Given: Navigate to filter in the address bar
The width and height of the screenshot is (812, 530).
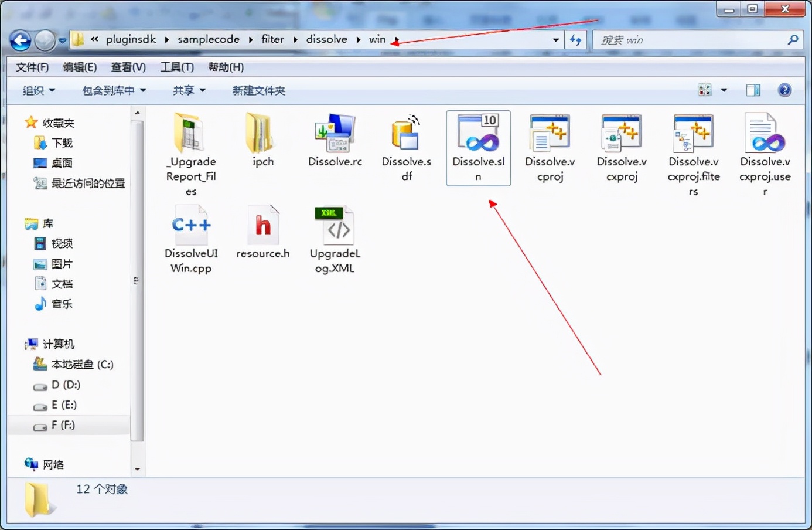Looking at the screenshot, I should click(272, 39).
